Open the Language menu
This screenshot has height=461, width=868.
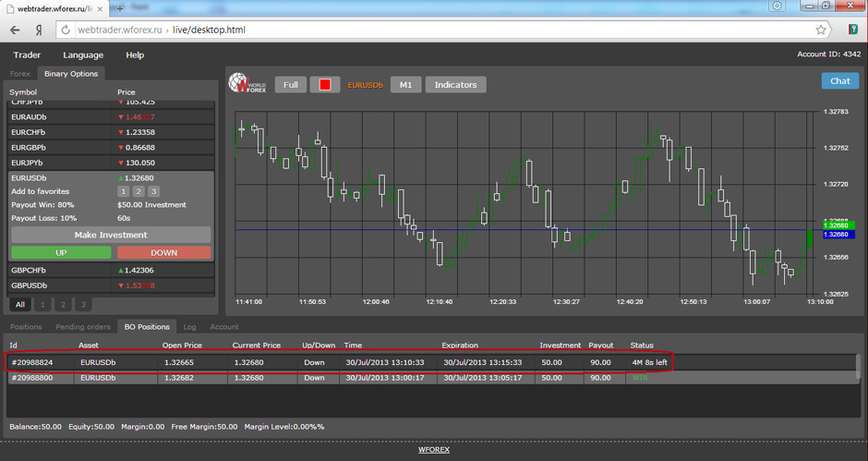click(83, 55)
